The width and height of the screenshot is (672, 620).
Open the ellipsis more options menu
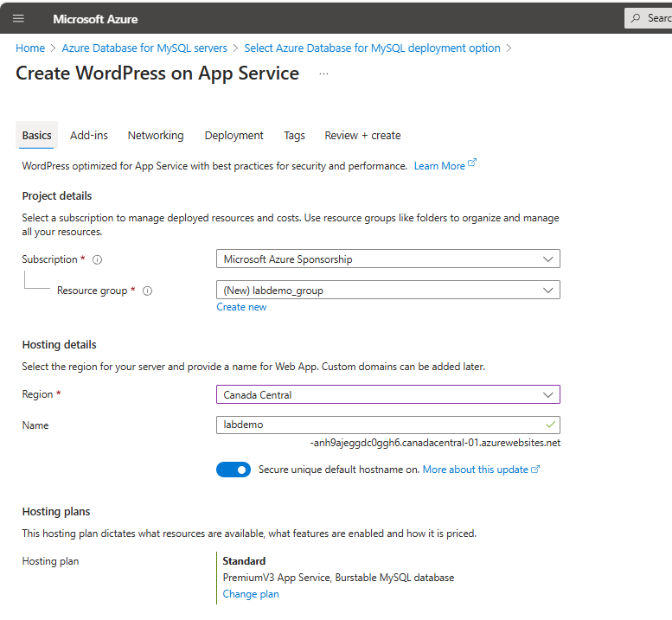coord(323,74)
